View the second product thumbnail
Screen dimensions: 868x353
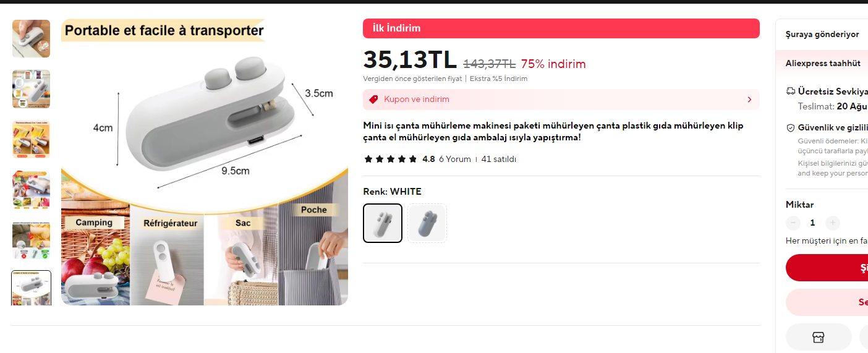point(32,89)
